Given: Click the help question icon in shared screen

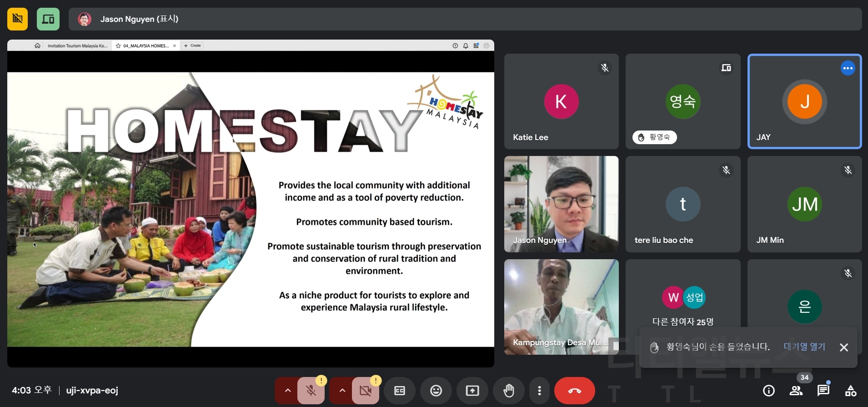Looking at the screenshot, I should click(x=455, y=45).
